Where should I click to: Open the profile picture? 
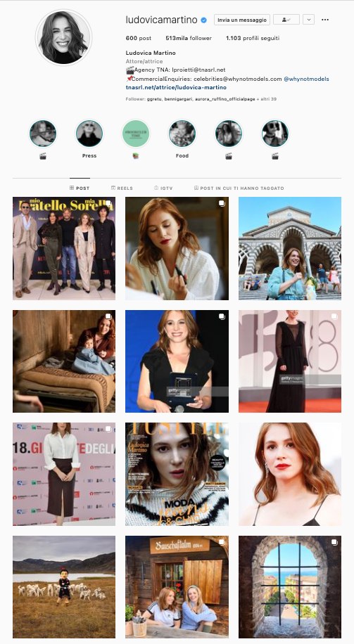(x=64, y=38)
